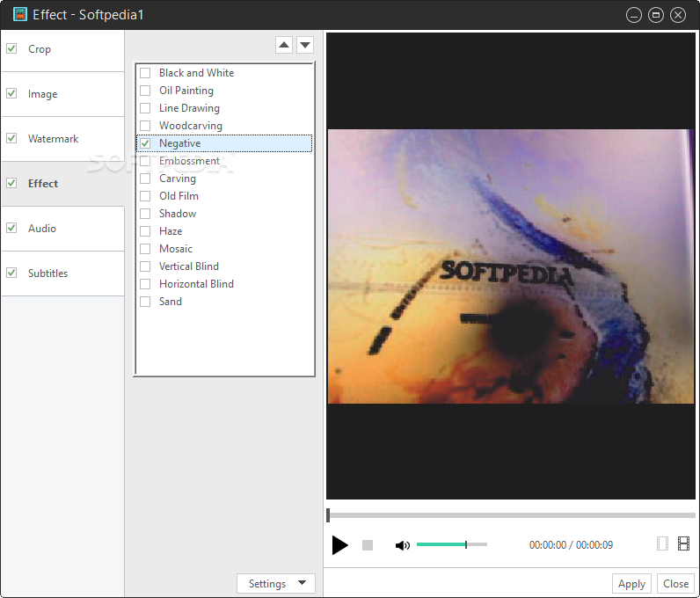The height and width of the screenshot is (598, 700).
Task: Enable the Vertical Blind checkbox
Action: (x=145, y=266)
